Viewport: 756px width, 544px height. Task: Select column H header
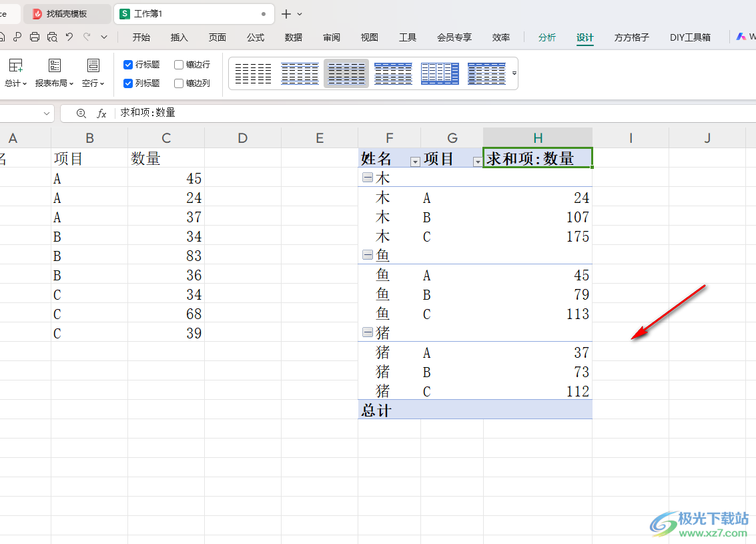(538, 138)
